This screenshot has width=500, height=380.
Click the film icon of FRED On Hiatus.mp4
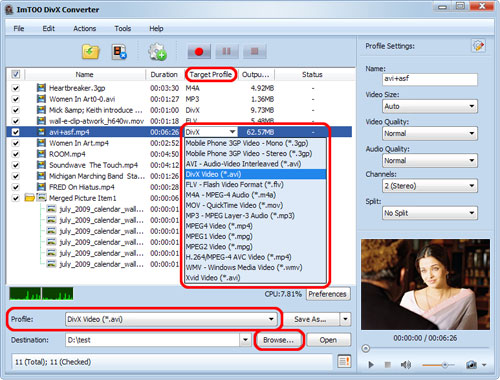(x=41, y=187)
